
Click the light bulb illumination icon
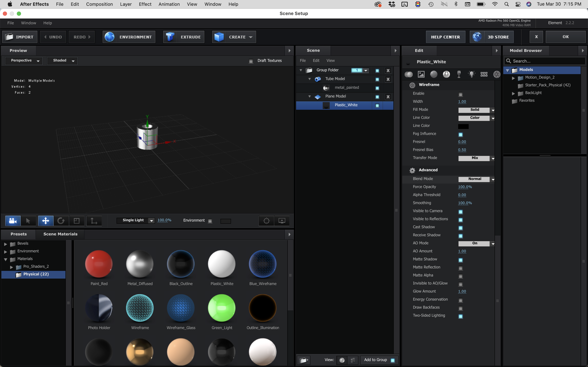(x=471, y=74)
